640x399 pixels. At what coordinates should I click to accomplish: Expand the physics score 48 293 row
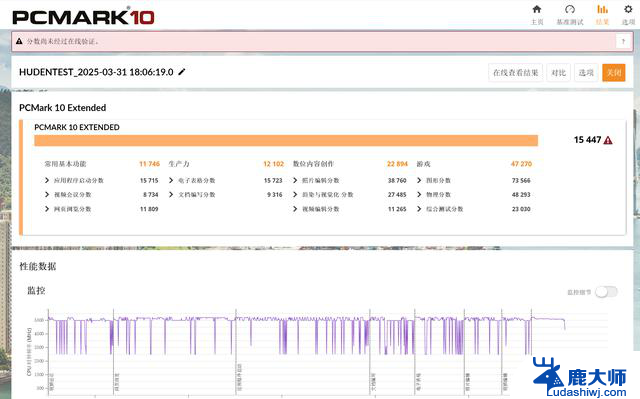pyautogui.click(x=474, y=195)
